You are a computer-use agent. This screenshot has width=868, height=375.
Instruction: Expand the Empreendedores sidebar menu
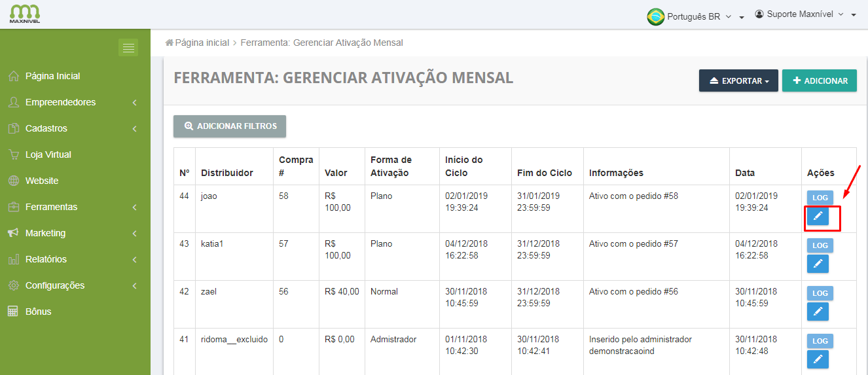point(60,102)
